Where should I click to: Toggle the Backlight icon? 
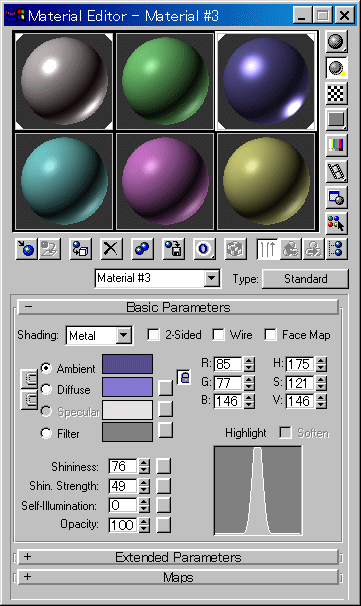pos(336,68)
